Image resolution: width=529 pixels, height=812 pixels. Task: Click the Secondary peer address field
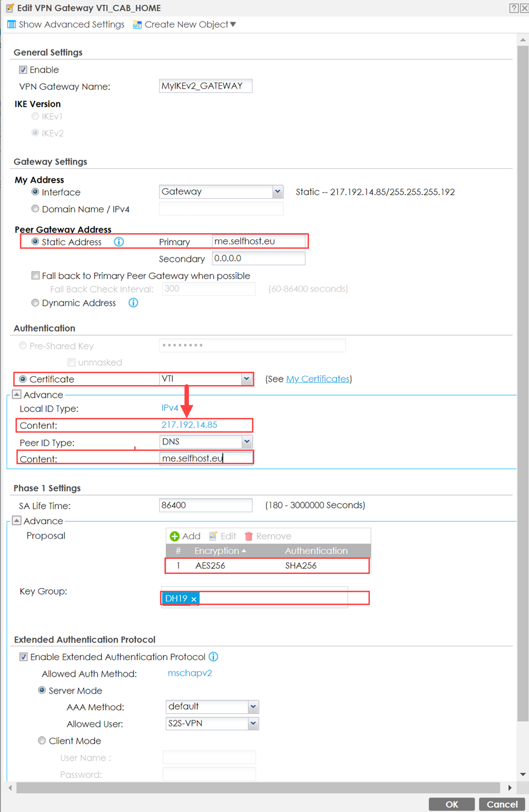point(258,258)
